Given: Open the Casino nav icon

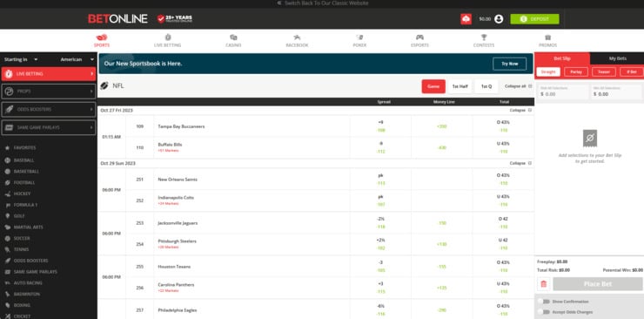Looking at the screenshot, I should (233, 37).
